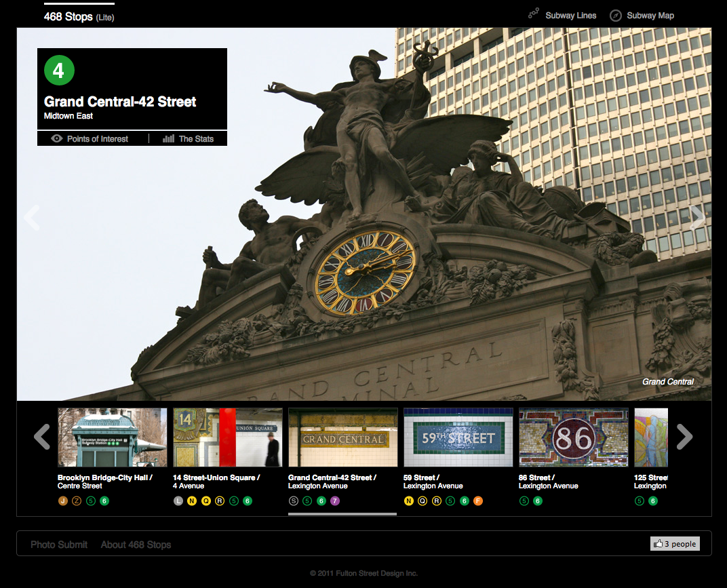This screenshot has height=588, width=727.
Task: Show Points of Interest for Grand Central
Action: 98,138
